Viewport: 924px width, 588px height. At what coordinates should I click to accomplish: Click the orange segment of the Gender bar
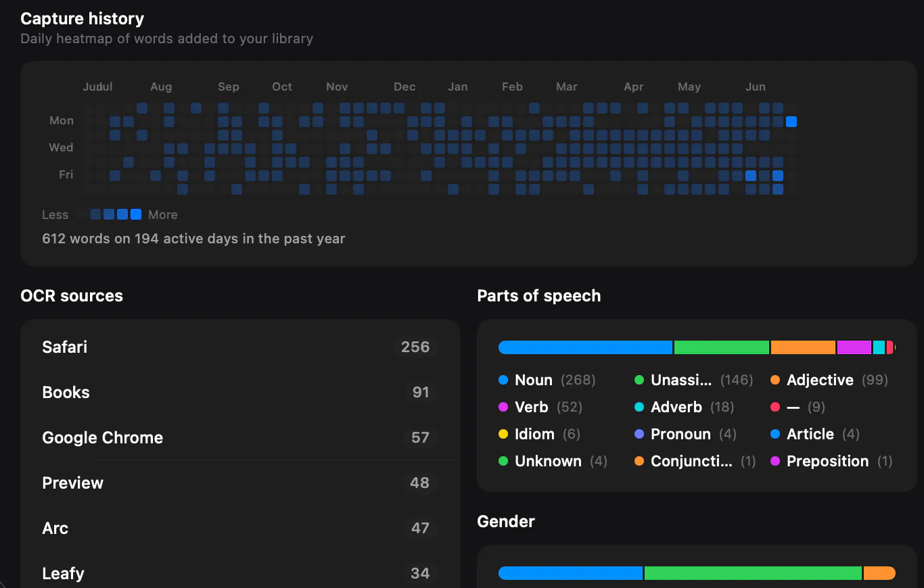[879, 573]
